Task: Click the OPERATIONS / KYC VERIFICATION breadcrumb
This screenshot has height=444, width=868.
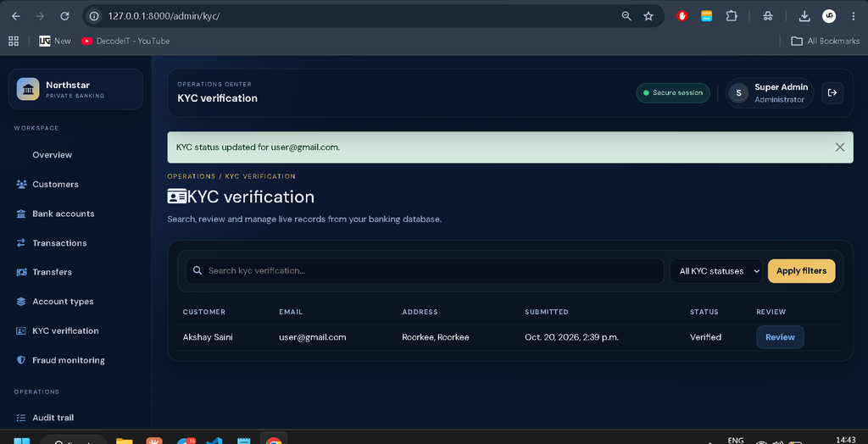Action: pos(231,176)
